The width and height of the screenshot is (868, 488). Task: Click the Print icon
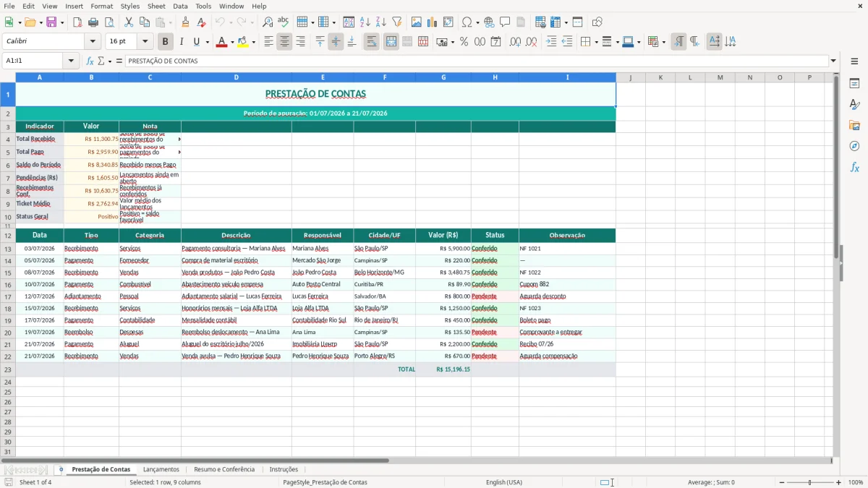pyautogui.click(x=93, y=22)
